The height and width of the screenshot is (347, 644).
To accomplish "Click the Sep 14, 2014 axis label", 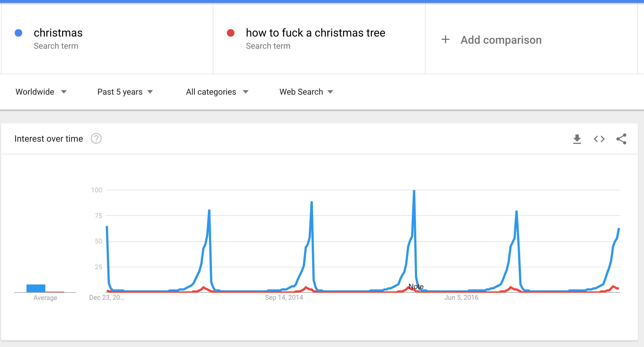I will [x=283, y=297].
